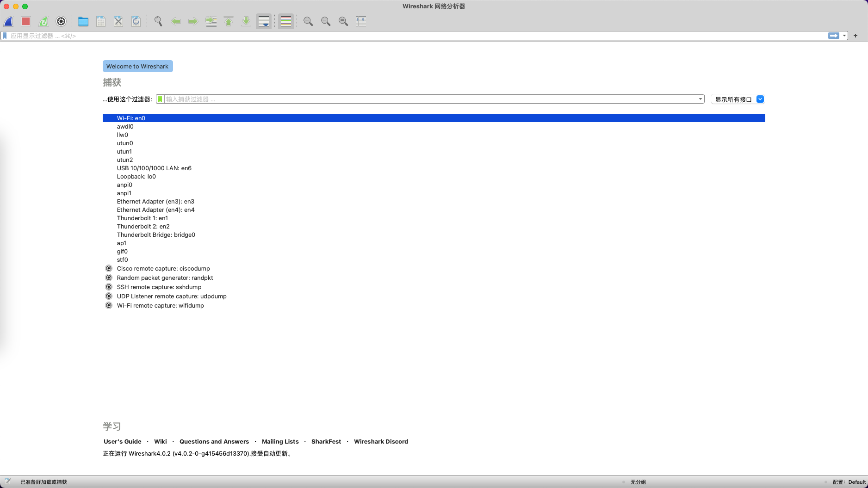
Task: Toggle packet list colorization
Action: point(286,21)
